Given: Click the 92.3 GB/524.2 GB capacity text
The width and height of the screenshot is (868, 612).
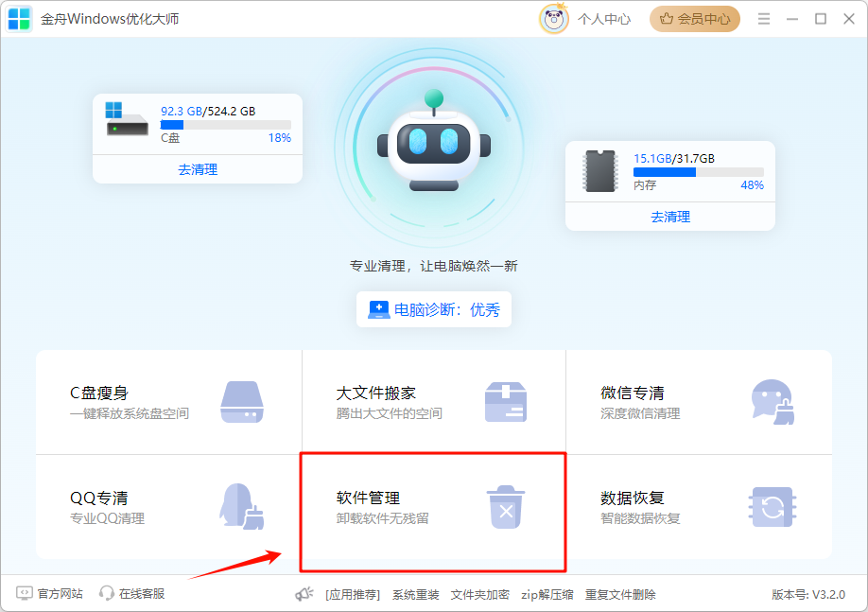Looking at the screenshot, I should (x=208, y=111).
